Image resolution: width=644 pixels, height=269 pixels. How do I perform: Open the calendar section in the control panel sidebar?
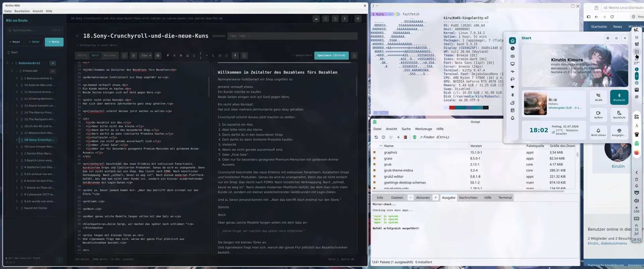tap(513, 111)
